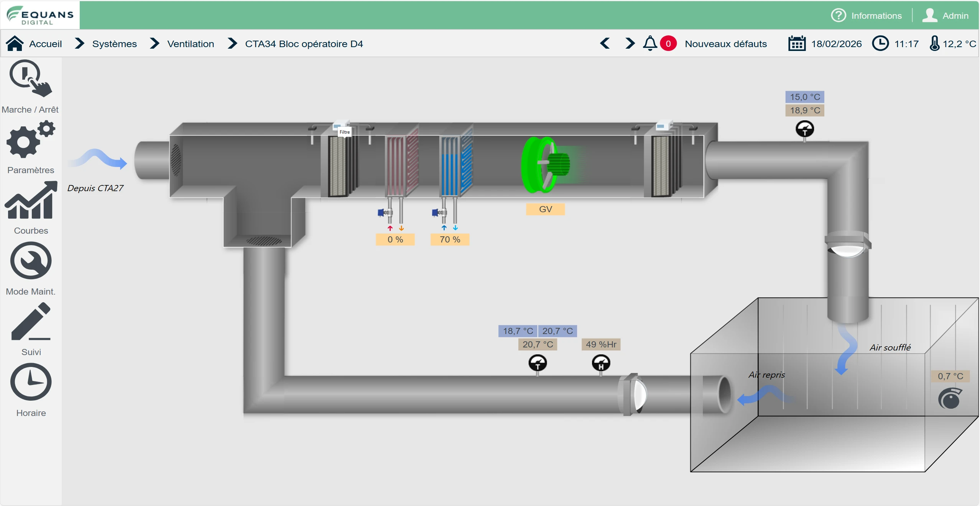Click the cooling coil valve actuator

[x=439, y=213]
